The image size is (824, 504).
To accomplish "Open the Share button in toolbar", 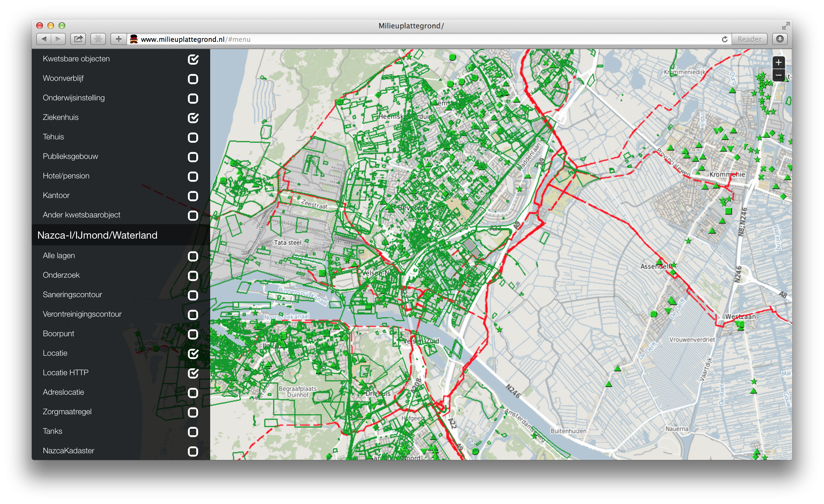I will tap(78, 39).
